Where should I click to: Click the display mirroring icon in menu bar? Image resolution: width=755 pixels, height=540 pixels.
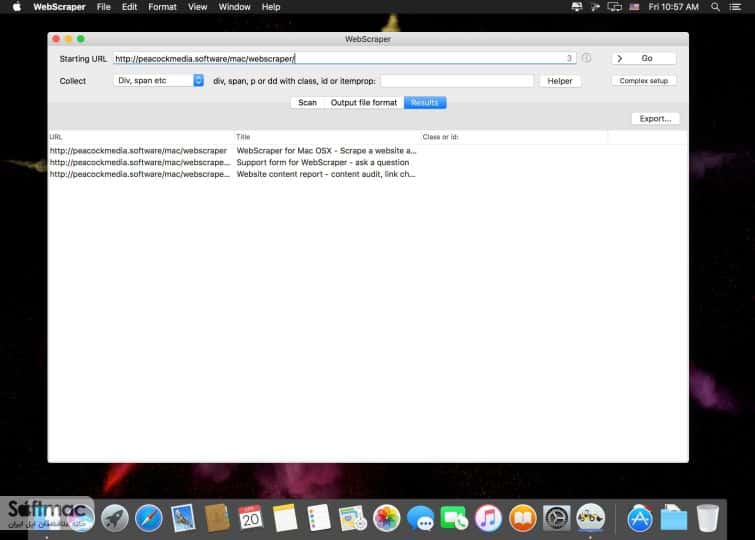click(615, 7)
